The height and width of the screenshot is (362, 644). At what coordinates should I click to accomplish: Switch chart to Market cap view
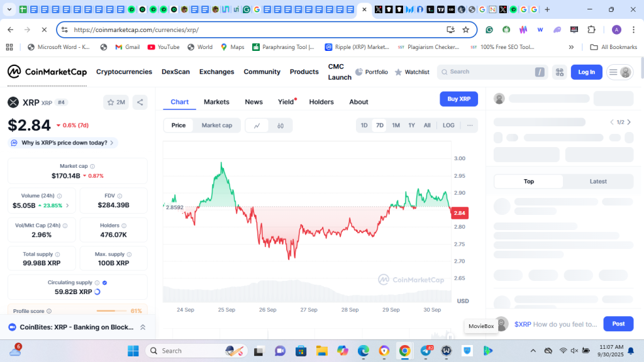tap(216, 125)
